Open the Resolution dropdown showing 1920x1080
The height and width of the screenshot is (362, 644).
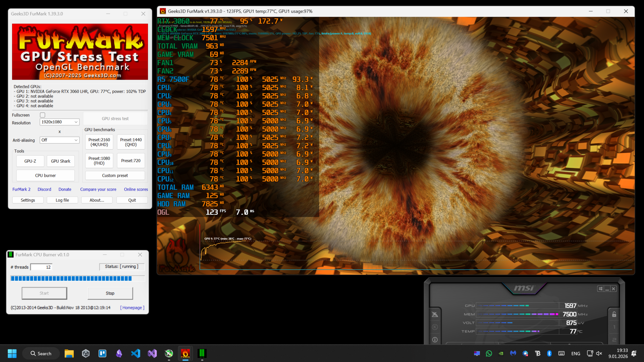(x=59, y=122)
